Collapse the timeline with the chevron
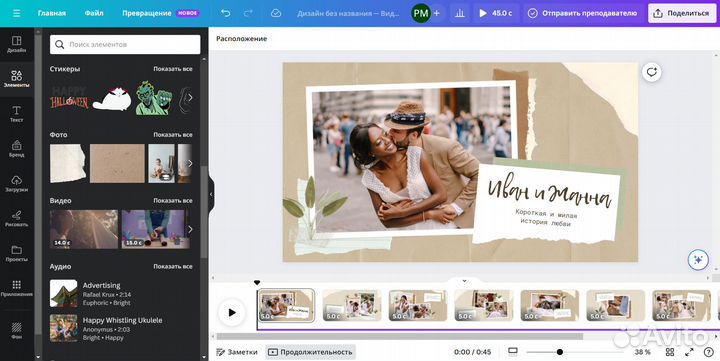 click(464, 281)
